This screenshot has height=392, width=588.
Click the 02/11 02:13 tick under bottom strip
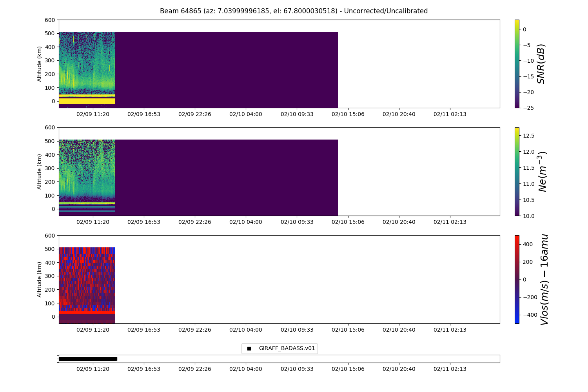[450, 369]
